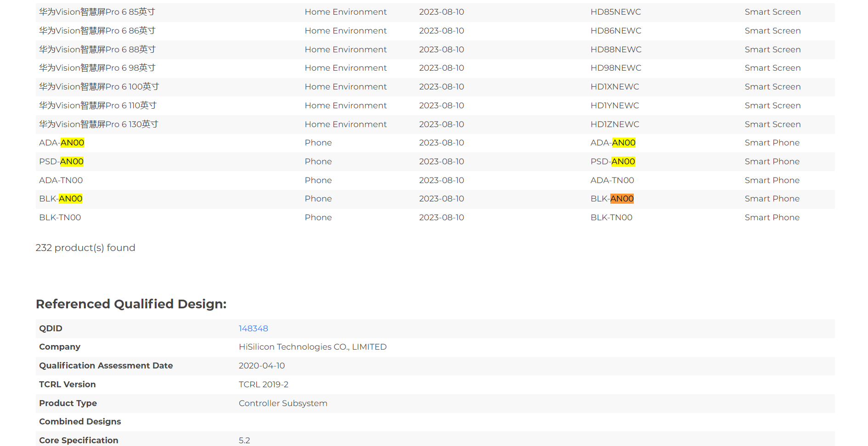Click the Combined Designs label

tap(80, 422)
